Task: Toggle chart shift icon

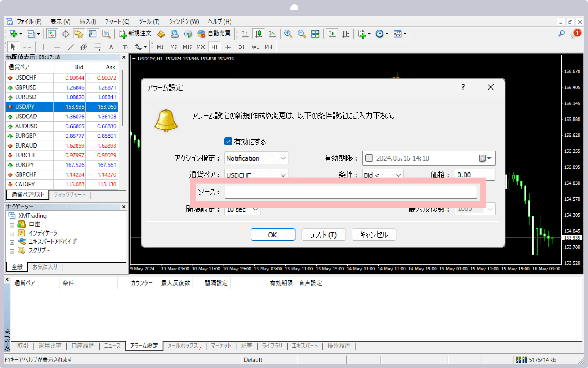Action: 346,34
